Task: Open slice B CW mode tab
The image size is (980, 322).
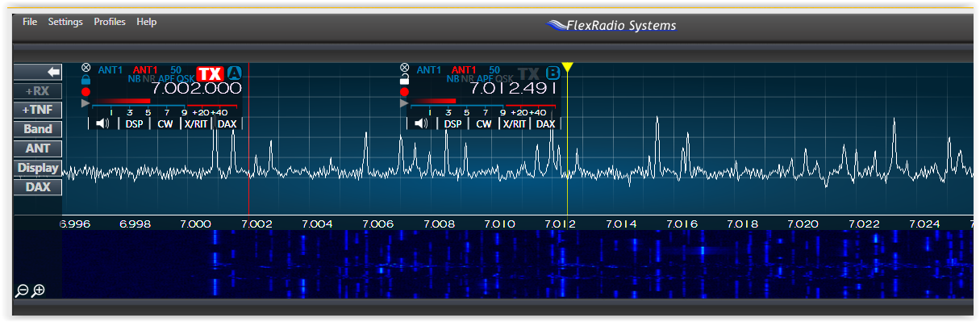Action: [483, 123]
